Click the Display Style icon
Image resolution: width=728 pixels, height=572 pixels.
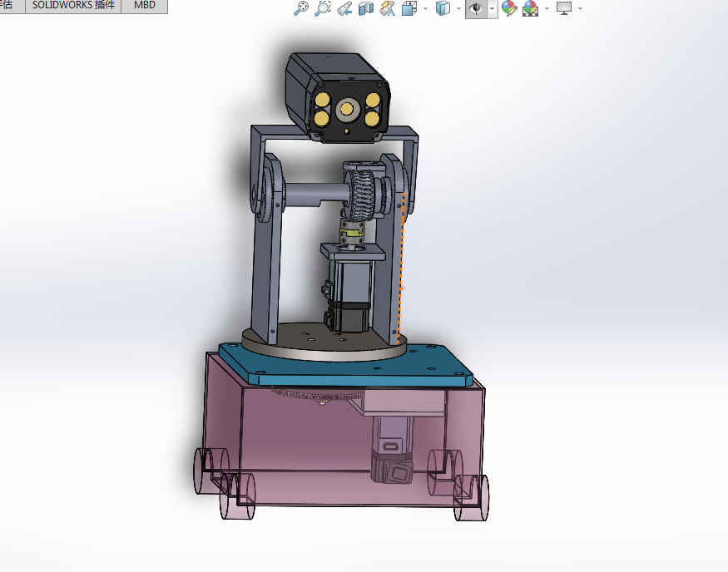tap(443, 8)
